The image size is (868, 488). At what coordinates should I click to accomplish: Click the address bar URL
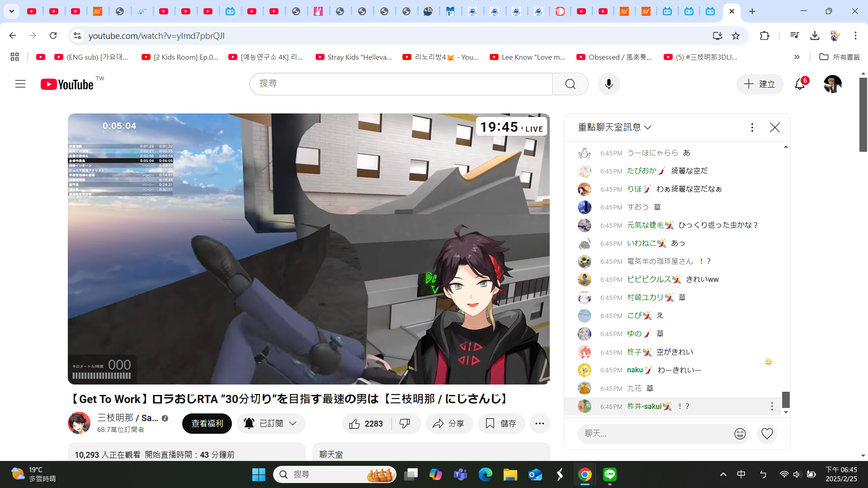pos(156,36)
